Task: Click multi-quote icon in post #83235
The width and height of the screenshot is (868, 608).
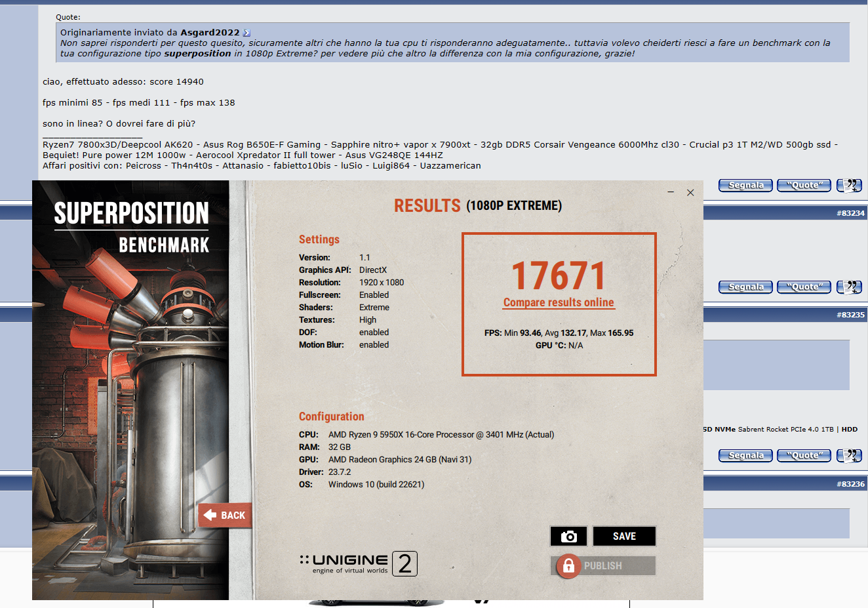Action: [849, 456]
